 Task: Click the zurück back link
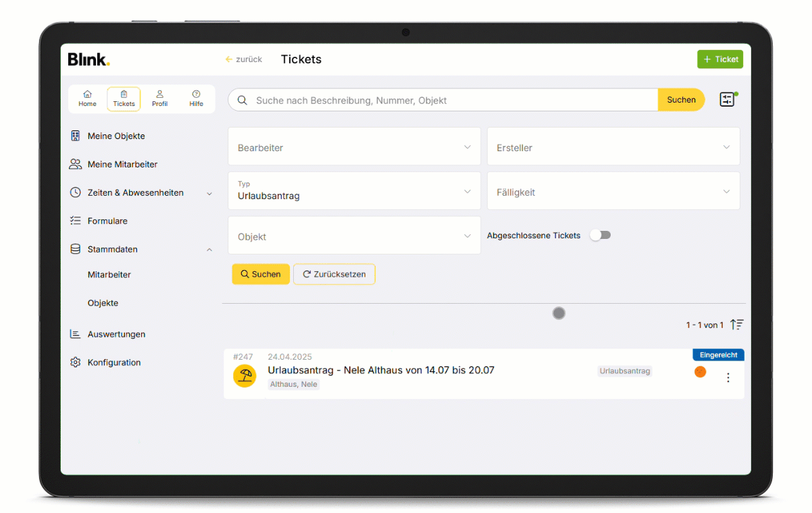(x=244, y=59)
